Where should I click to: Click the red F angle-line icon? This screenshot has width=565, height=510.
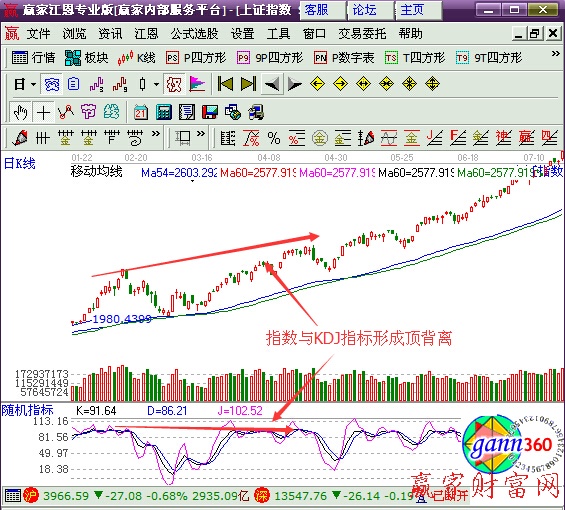tap(458, 138)
